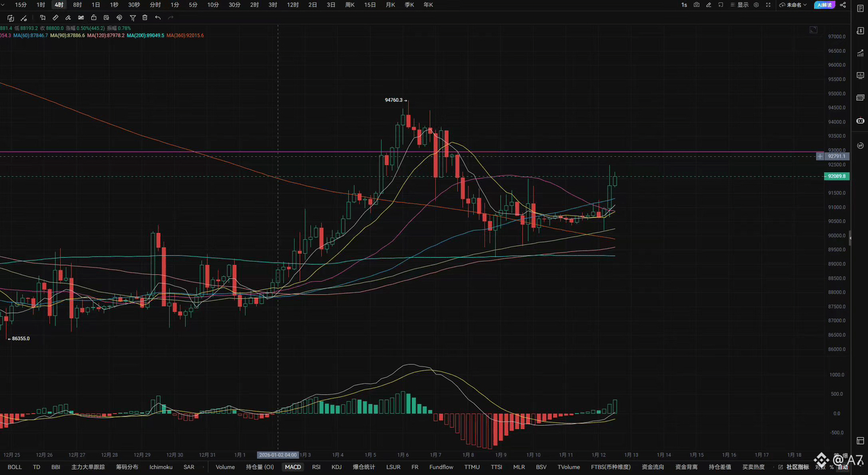The height and width of the screenshot is (475, 868).
Task: Open the dollar orders panel in sidebar
Action: (x=860, y=31)
